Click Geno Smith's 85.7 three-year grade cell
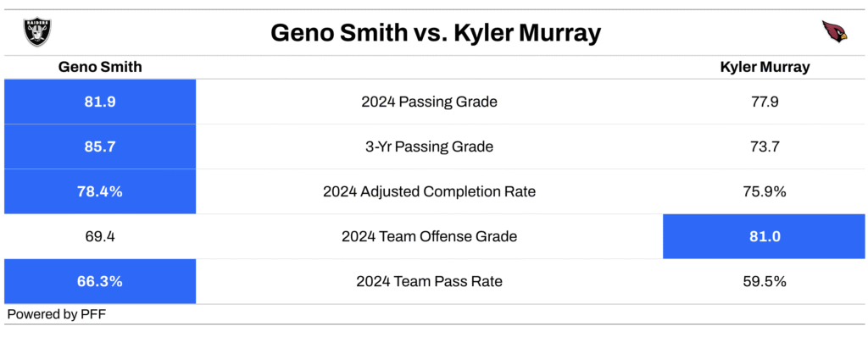The image size is (868, 337). click(x=100, y=146)
